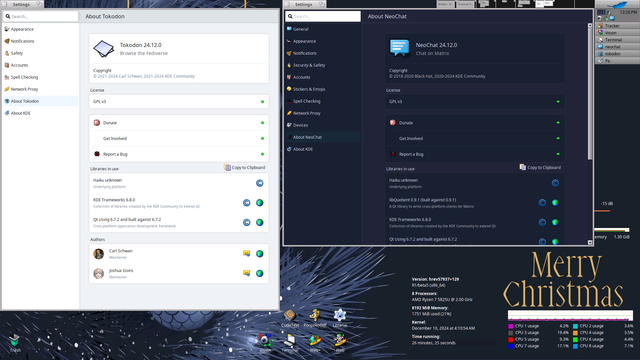Switch to Pe in the Deskbar

(x=618, y=60)
